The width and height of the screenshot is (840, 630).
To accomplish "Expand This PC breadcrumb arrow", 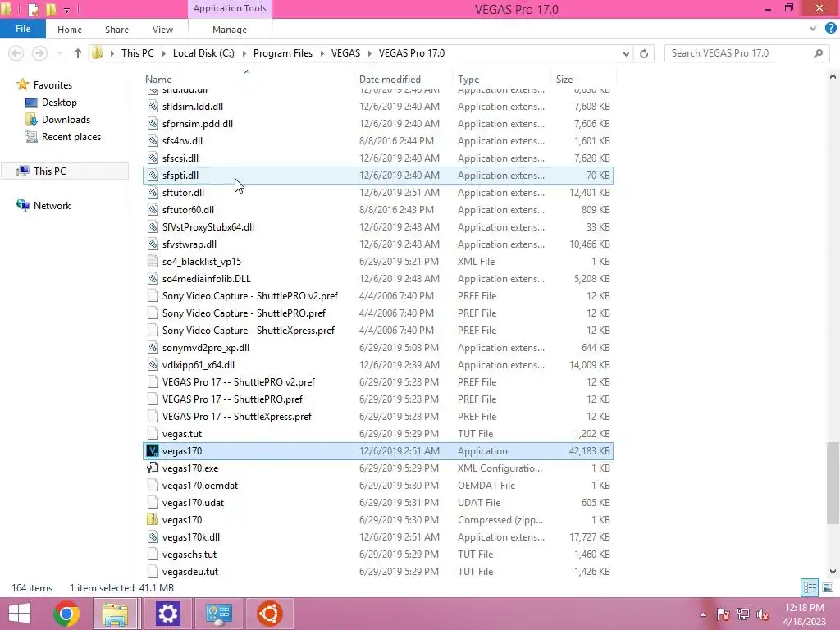I will tap(164, 53).
